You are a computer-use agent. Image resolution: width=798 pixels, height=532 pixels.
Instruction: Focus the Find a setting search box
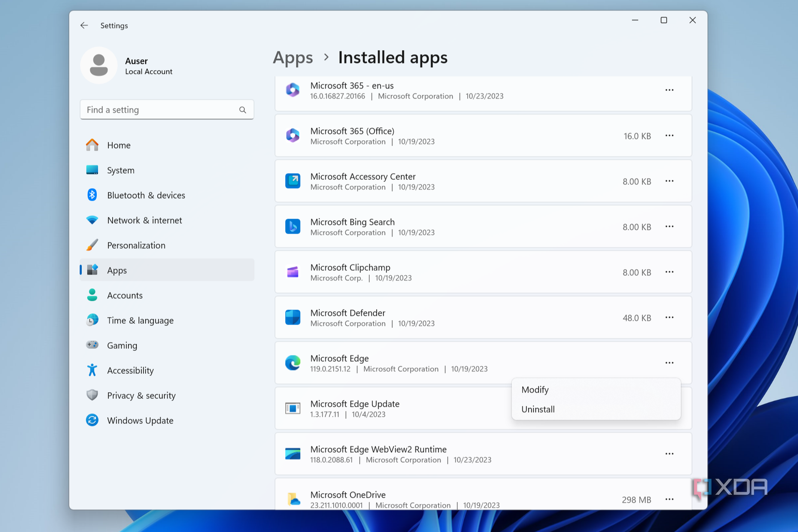tap(160, 110)
